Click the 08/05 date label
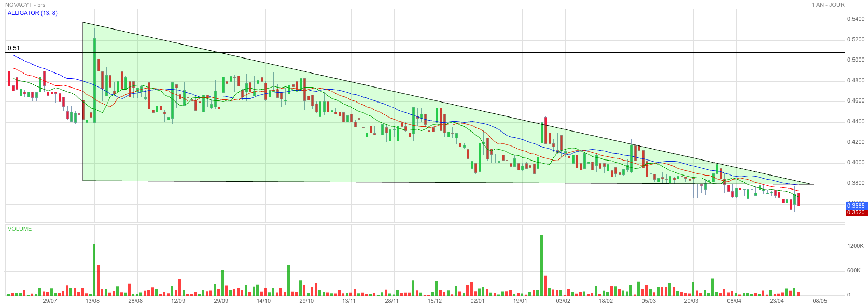This screenshot has width=868, height=306. coord(820,301)
